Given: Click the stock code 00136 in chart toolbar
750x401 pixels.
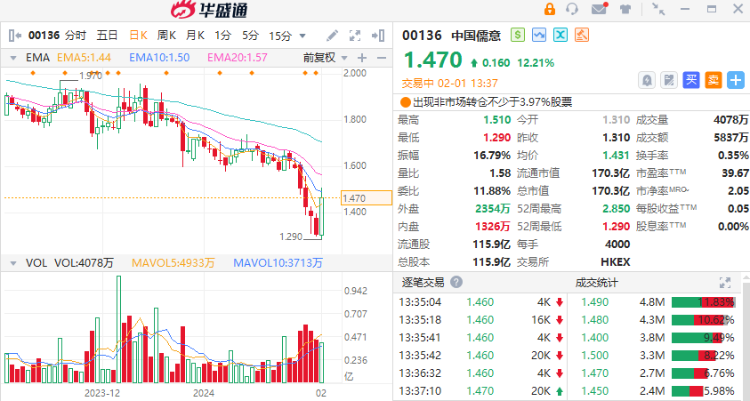Looking at the screenshot, I should pos(44,35).
